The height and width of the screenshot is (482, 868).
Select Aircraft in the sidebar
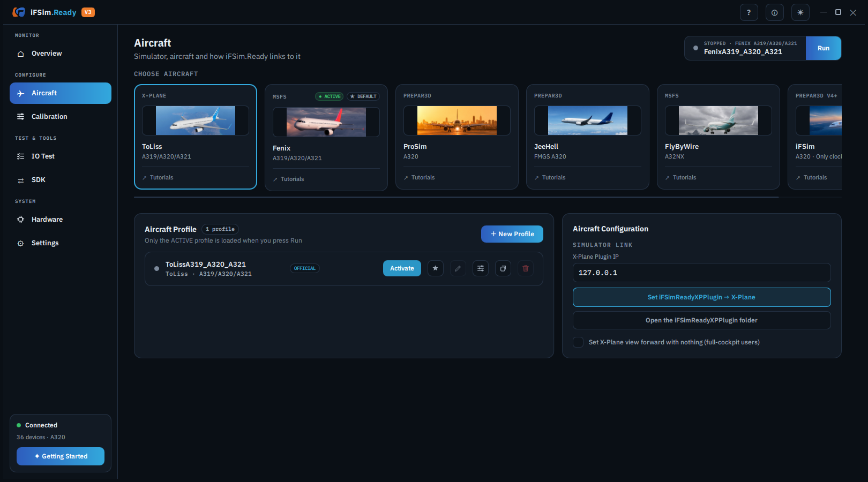click(x=61, y=93)
